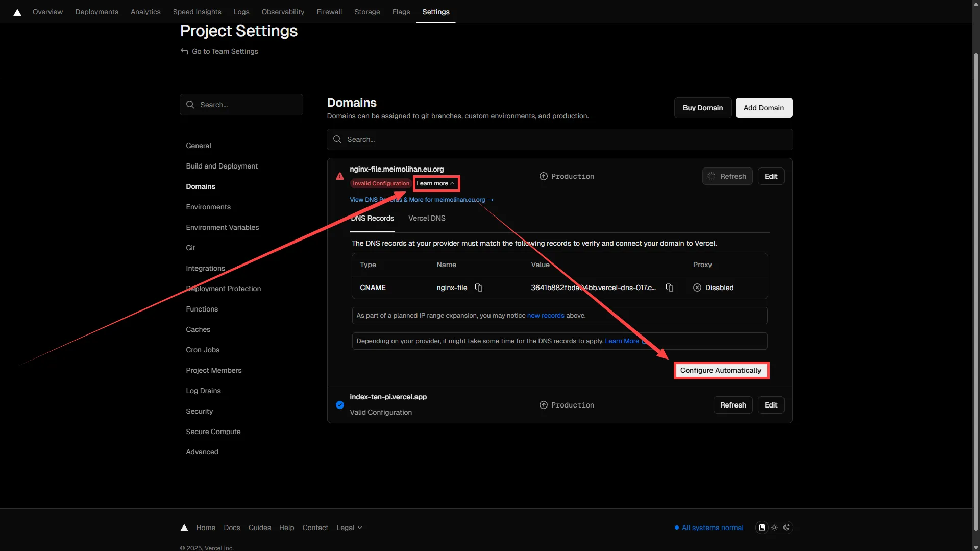Open the Vercel DNS tab
Screen dimensions: 980x551
[x=427, y=218]
